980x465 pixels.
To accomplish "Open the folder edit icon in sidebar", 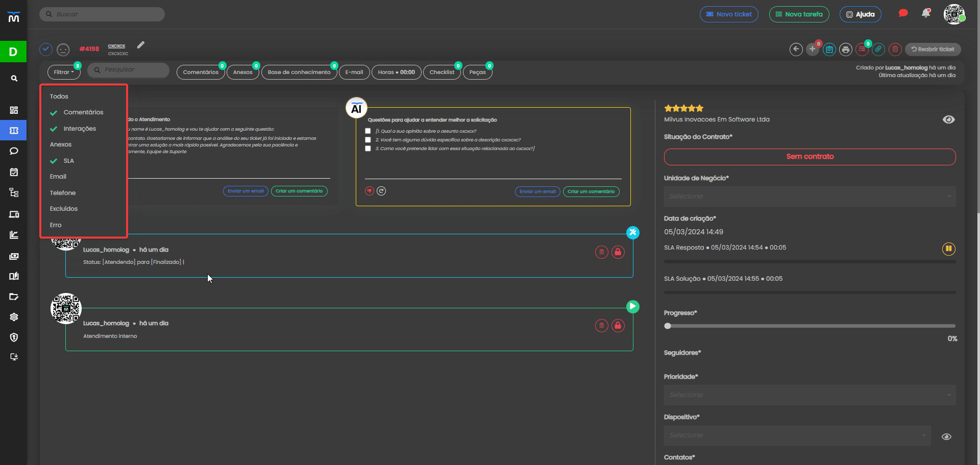I will tap(14, 297).
